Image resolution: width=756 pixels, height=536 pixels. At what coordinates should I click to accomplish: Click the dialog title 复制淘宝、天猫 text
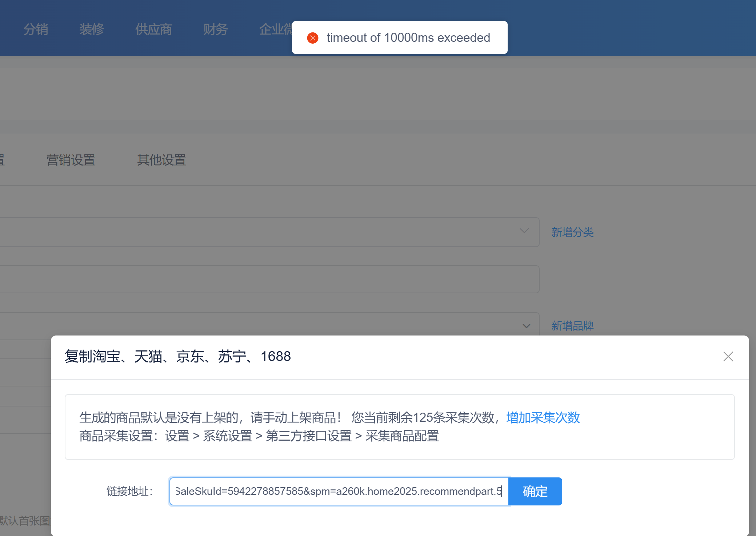[x=177, y=357]
